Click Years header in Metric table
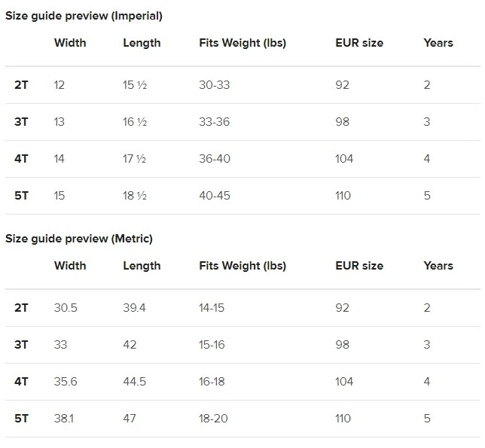The width and height of the screenshot is (485, 448). coord(438,266)
